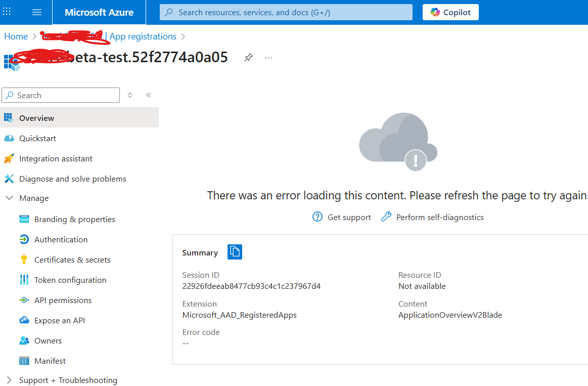Click the search magnifier icon in top bar
588x386 pixels.
169,12
